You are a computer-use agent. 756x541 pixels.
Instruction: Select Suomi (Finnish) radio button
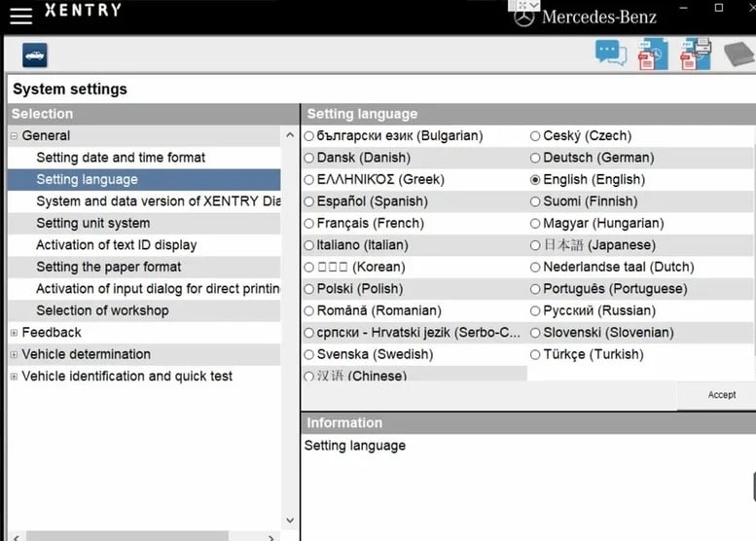[x=535, y=201]
